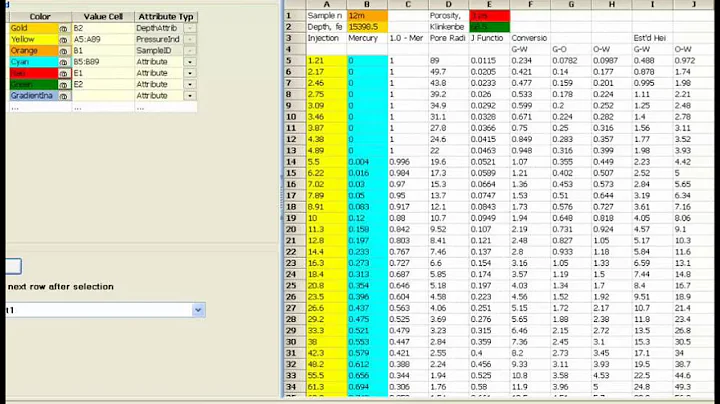720x404 pixels.
Task: Click the 'Mercury' header cell in column B
Action: pos(367,38)
